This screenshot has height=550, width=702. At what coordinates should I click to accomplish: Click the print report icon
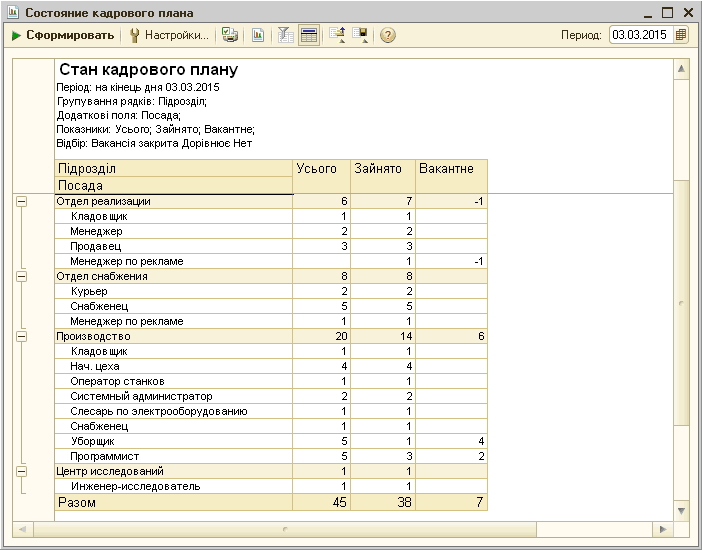point(230,35)
